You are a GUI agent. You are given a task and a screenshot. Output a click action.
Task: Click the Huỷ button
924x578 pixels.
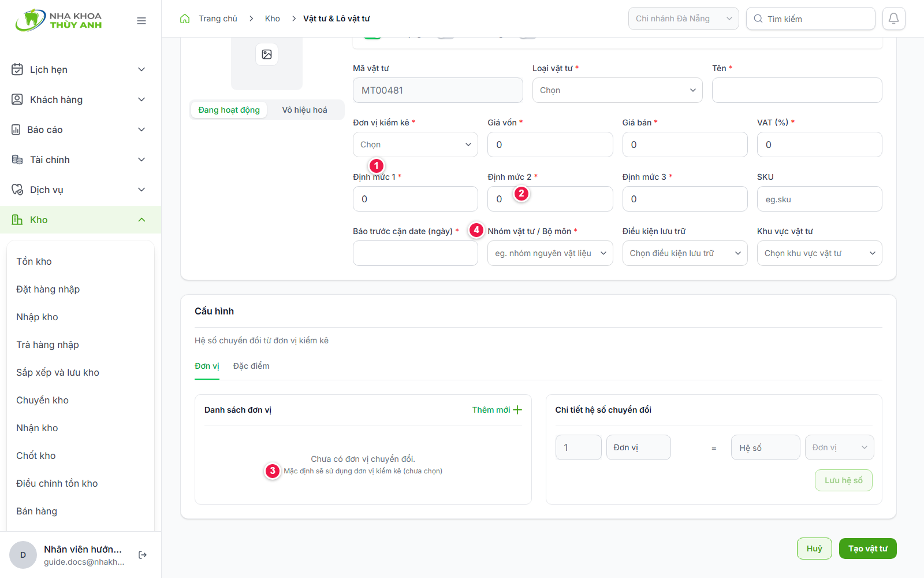tap(814, 549)
